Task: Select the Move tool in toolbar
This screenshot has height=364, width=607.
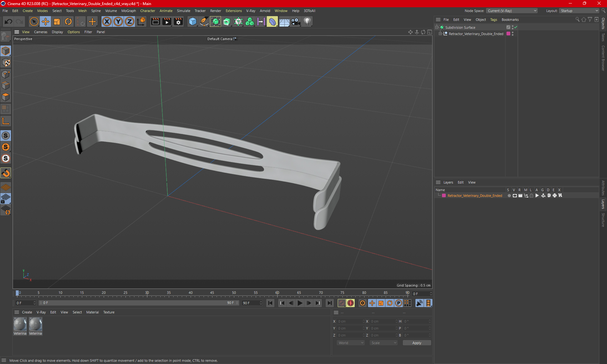Action: pyautogui.click(x=46, y=21)
